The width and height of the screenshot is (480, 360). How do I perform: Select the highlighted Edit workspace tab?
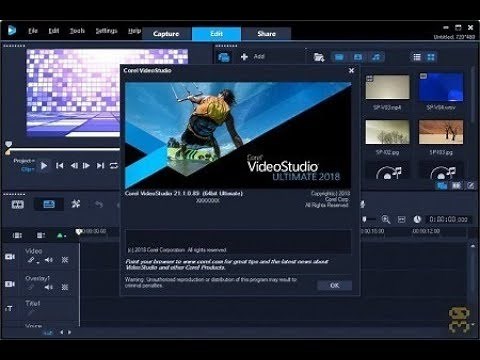pyautogui.click(x=216, y=34)
